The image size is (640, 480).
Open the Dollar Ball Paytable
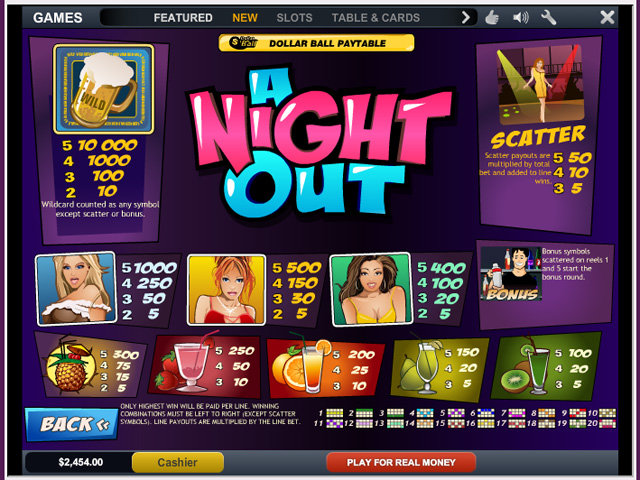click(316, 43)
